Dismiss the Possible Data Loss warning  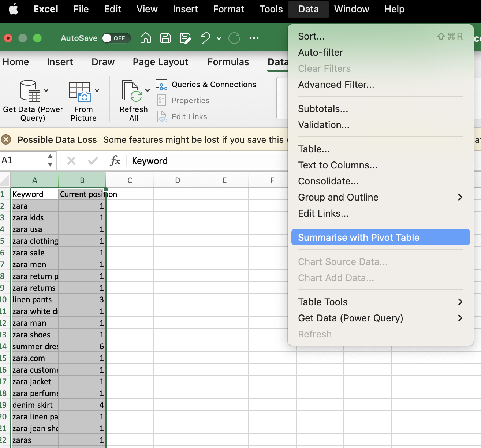click(6, 139)
